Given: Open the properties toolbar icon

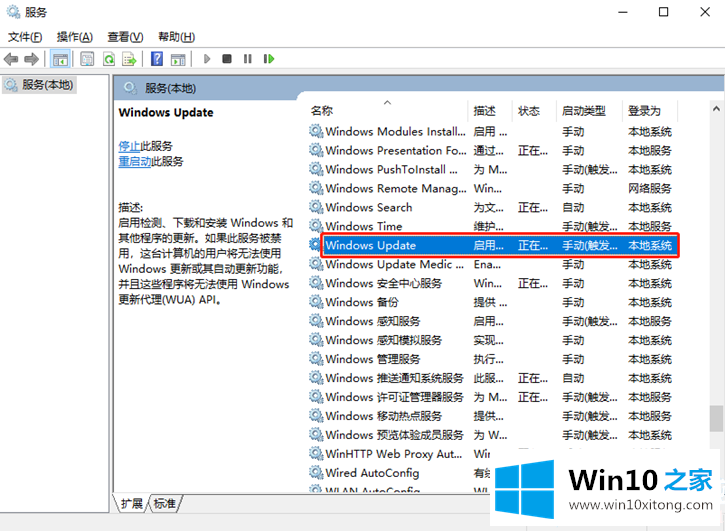Looking at the screenshot, I should 87,59.
